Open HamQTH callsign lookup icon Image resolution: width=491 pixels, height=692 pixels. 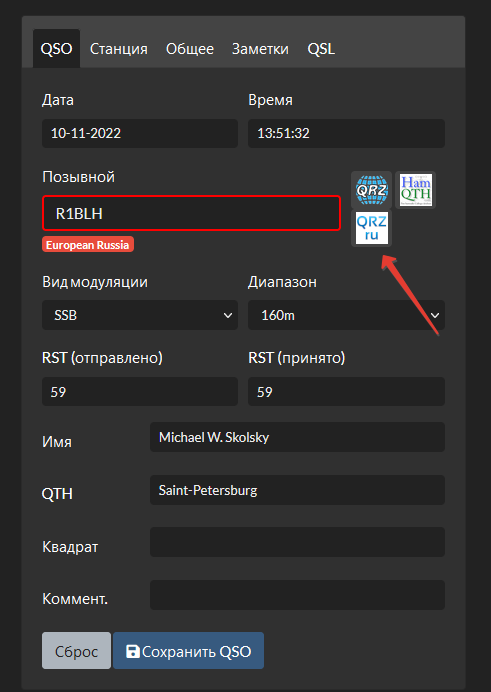pos(416,190)
